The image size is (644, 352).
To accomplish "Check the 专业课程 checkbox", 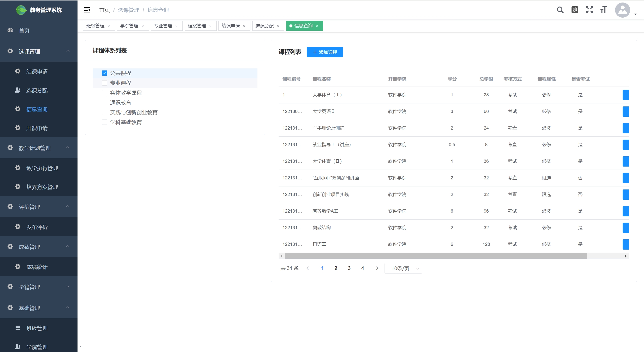I will coord(104,83).
